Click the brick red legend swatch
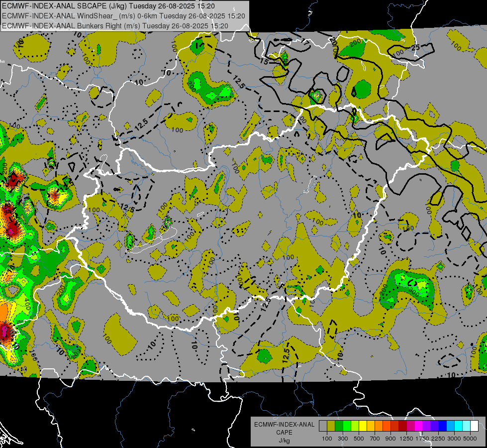 tap(395, 426)
